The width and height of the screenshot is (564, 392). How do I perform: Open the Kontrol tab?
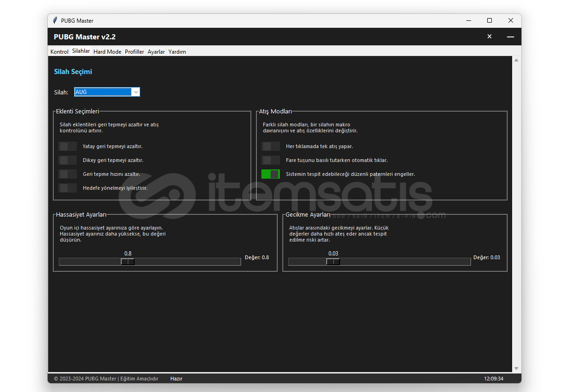click(x=59, y=52)
